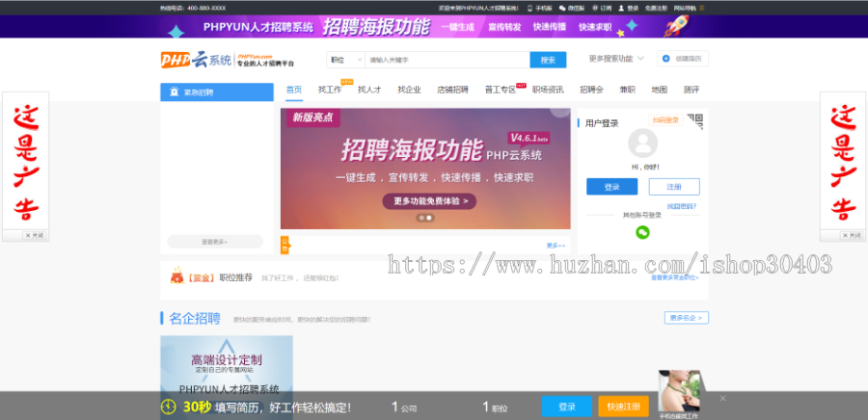
Task: Open the 找工作 nav tab
Action: pos(330,90)
